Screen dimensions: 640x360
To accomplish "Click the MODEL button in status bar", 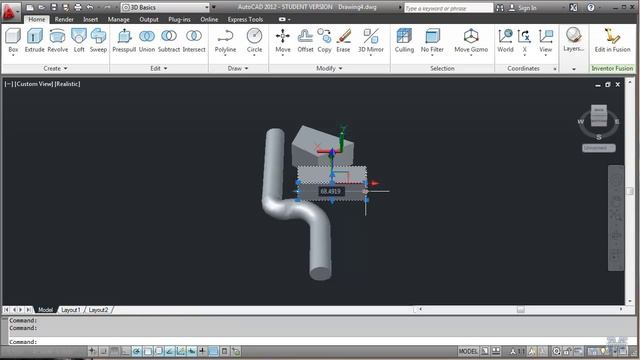I will [468, 351].
